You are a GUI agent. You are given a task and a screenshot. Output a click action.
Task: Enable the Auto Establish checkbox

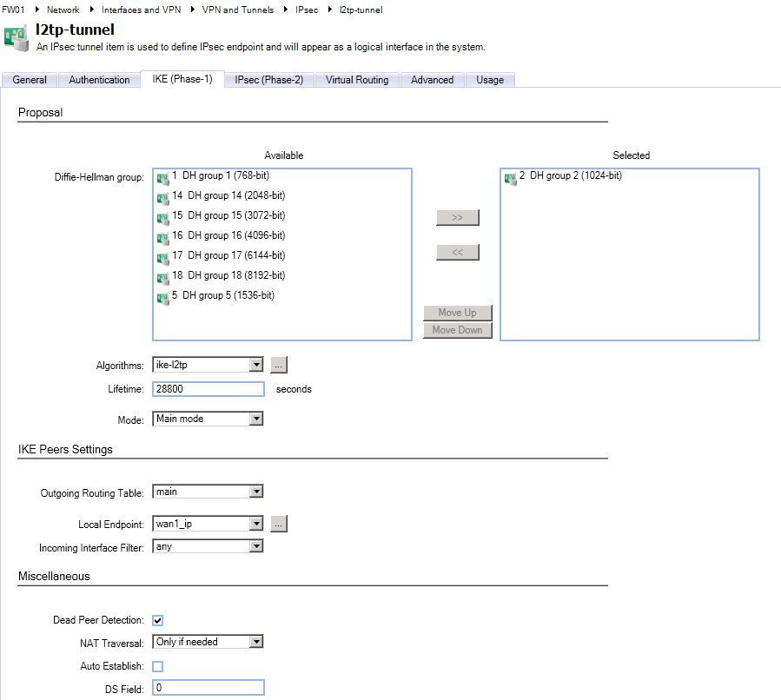(157, 666)
